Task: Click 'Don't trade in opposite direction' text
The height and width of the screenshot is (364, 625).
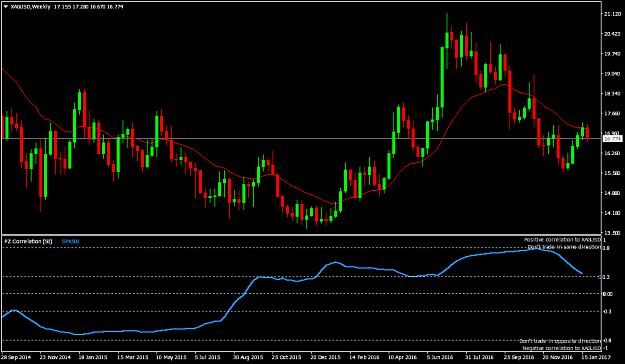Action: pyautogui.click(x=560, y=341)
